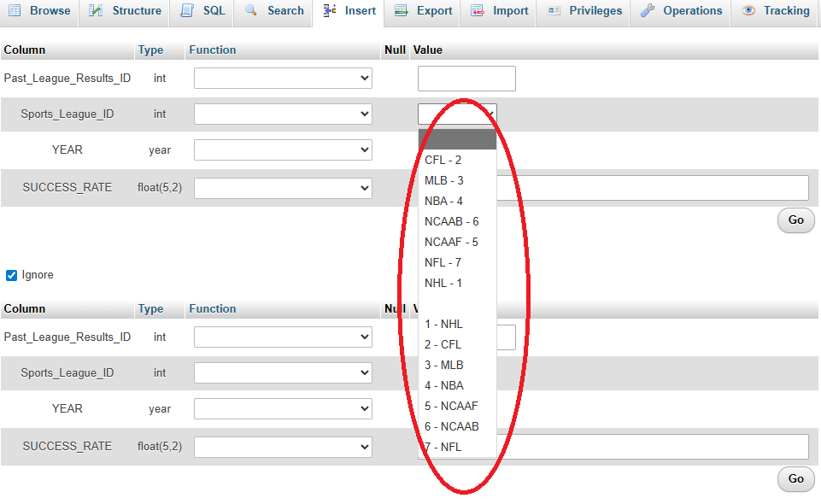Expand Function dropdown for second SUCCESS_RATE row

[x=283, y=446]
